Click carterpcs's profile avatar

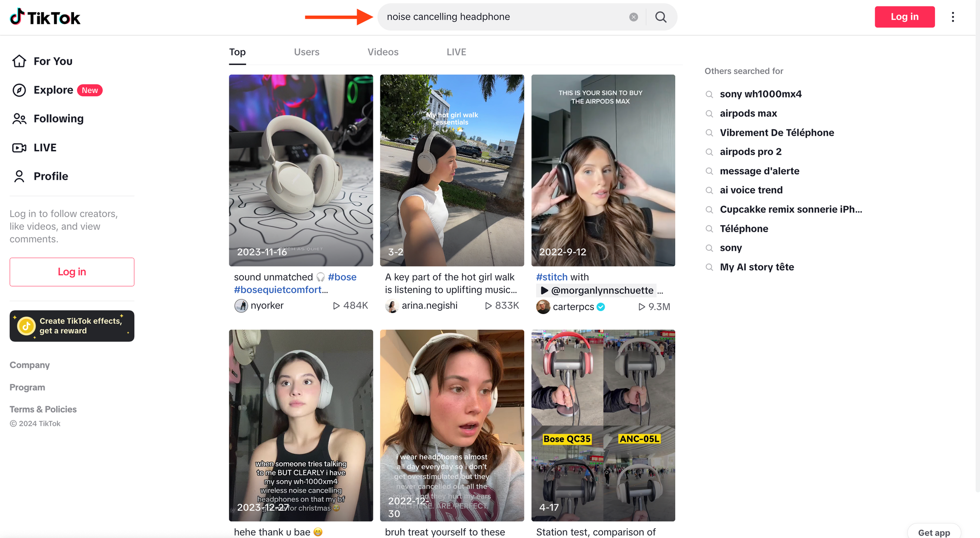(x=543, y=307)
